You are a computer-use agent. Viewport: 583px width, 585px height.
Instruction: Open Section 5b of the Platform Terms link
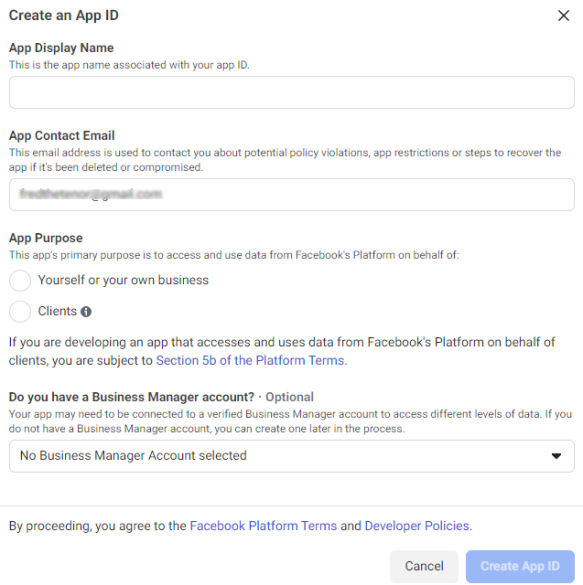click(251, 360)
